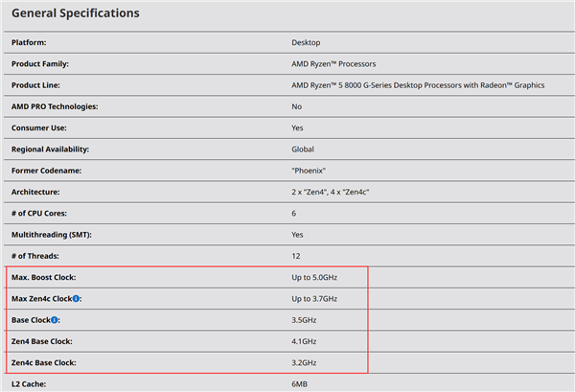Click the "Phoenix" former codename value

[x=310, y=170]
